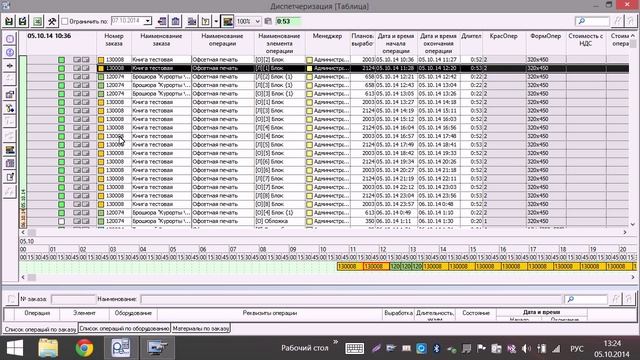Screen dimensions: 640x360
Task: Switch to Материалы по заказу tab
Action: [x=200, y=328]
